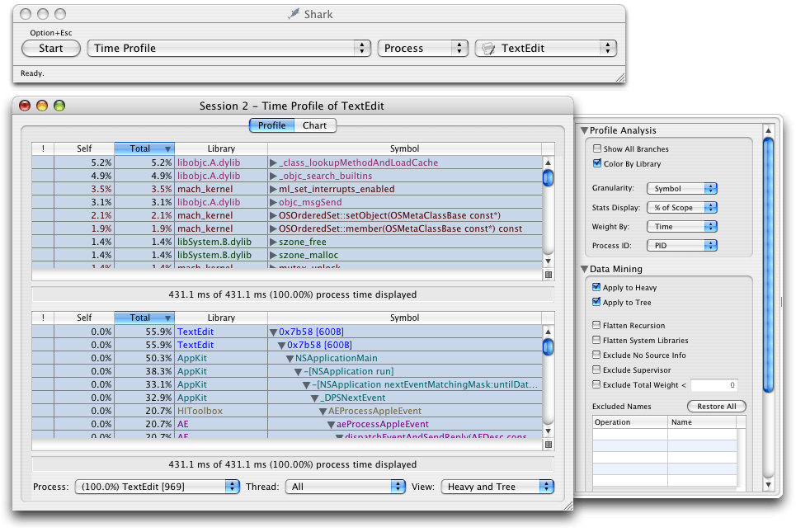The width and height of the screenshot is (796, 532).
Task: Enable Flatten System Libraries
Action: [x=596, y=340]
